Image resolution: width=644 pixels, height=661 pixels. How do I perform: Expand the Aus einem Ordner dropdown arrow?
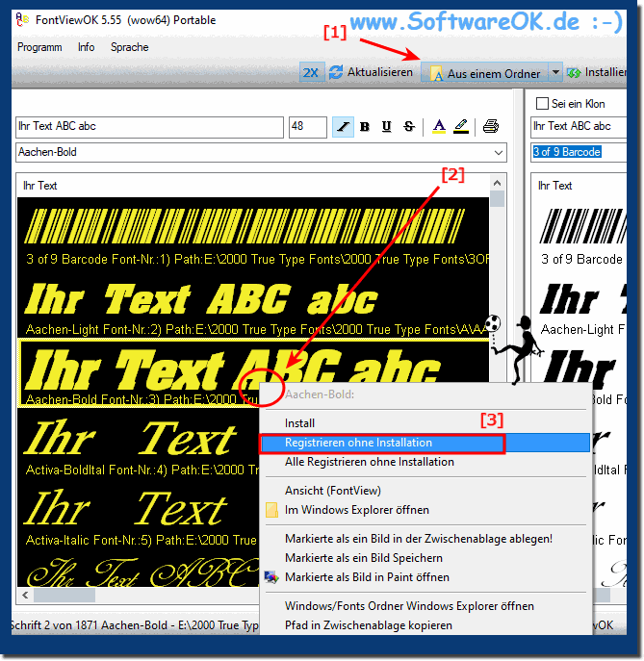555,72
